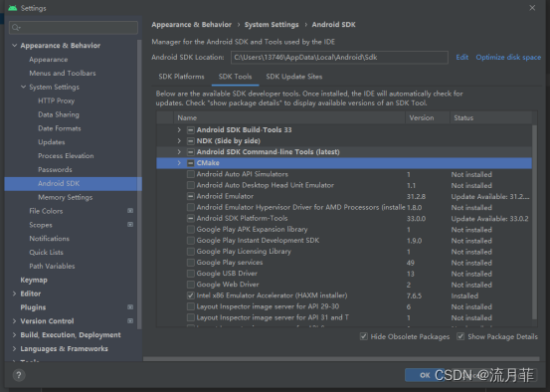This screenshot has height=392, width=550.
Task: Check Google Play services checkbox
Action: [x=191, y=263]
